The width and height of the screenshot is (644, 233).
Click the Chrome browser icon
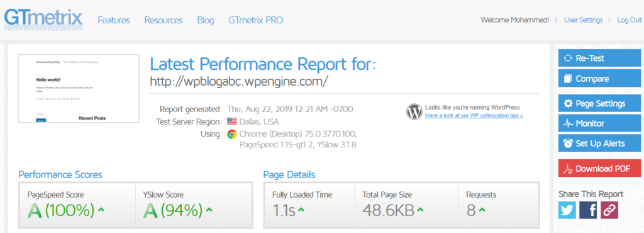coord(232,134)
